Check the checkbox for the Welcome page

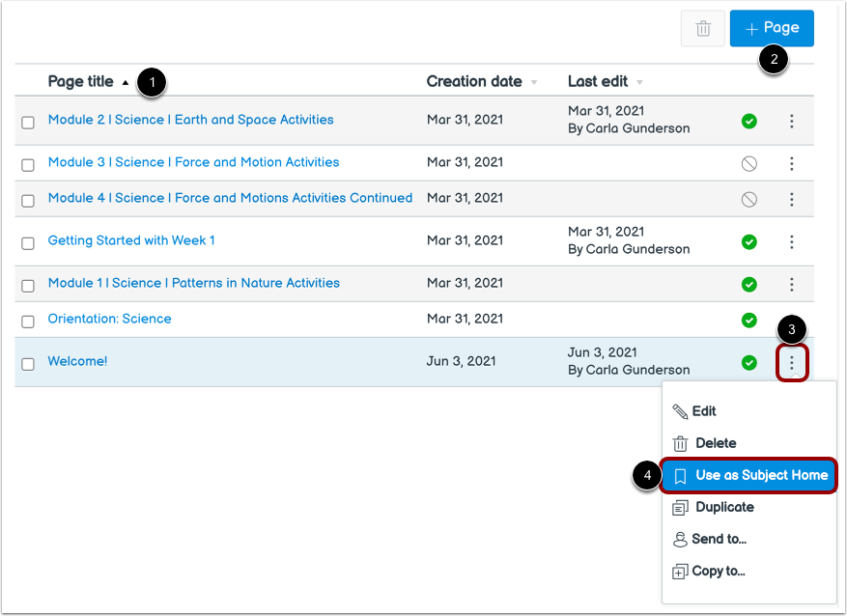click(28, 364)
